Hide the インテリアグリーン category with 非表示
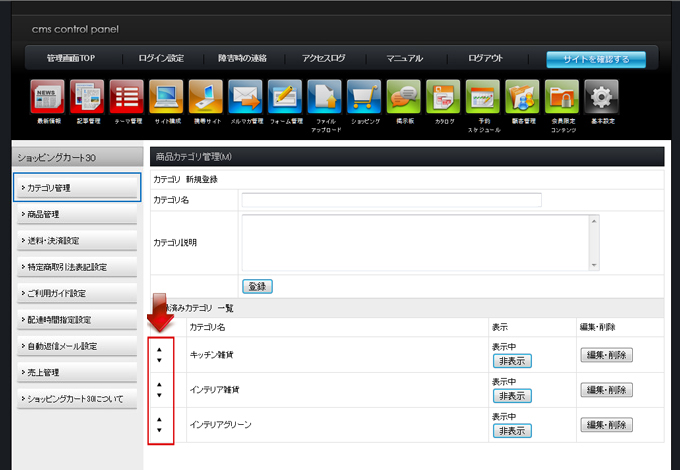Image resolution: width=680 pixels, height=470 pixels. click(511, 431)
